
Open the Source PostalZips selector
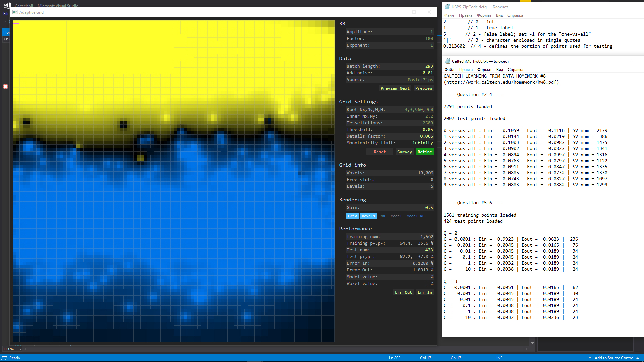pyautogui.click(x=420, y=80)
